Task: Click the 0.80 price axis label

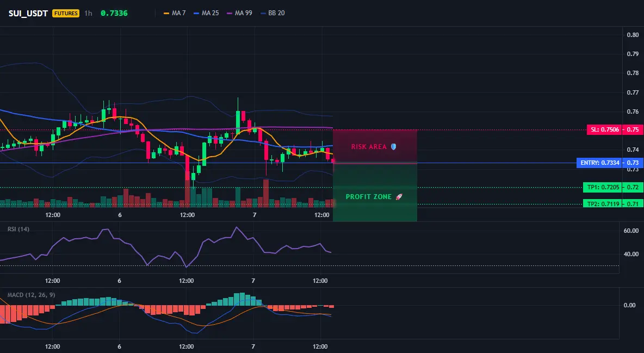Action: pyautogui.click(x=633, y=34)
